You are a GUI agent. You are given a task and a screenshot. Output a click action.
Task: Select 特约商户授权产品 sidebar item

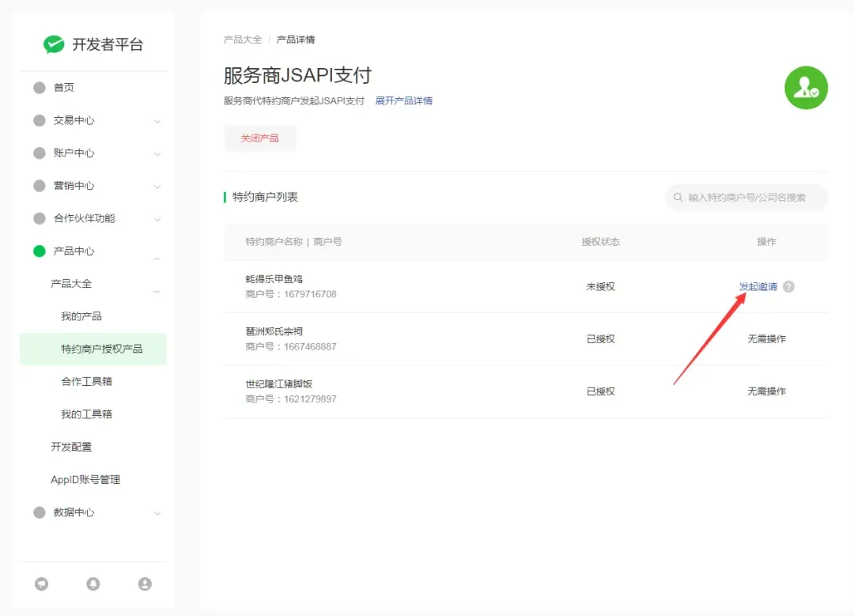93,350
